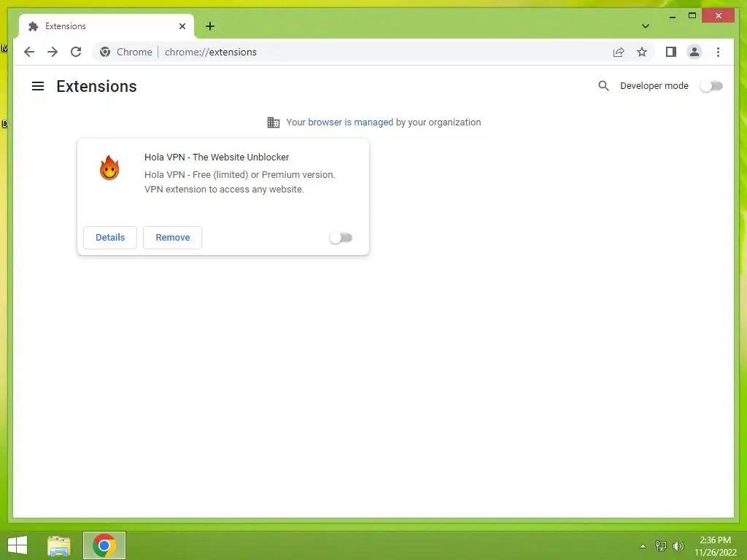Bookmark this tab with the star icon
This screenshot has height=560, width=747.
point(642,52)
